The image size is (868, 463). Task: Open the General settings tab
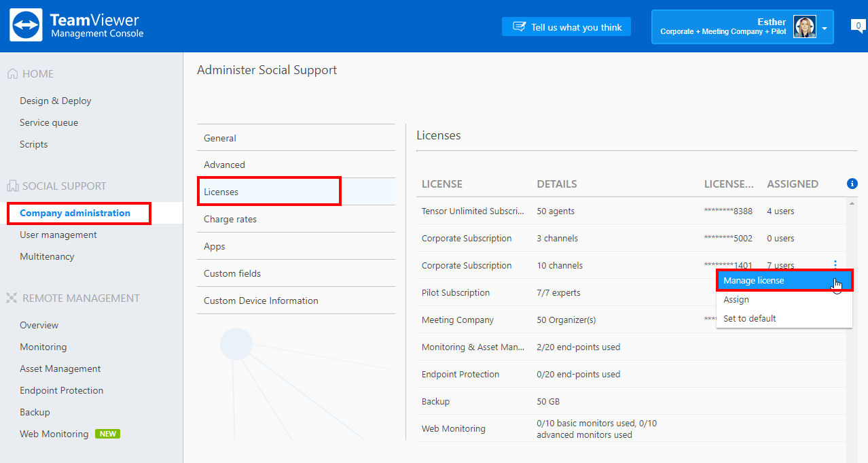(296, 137)
